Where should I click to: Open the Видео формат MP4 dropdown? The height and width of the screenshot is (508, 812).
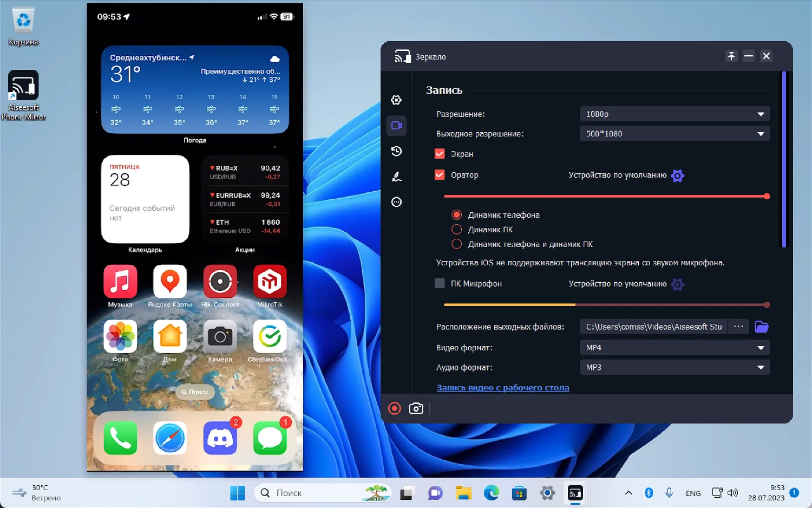[x=674, y=348]
